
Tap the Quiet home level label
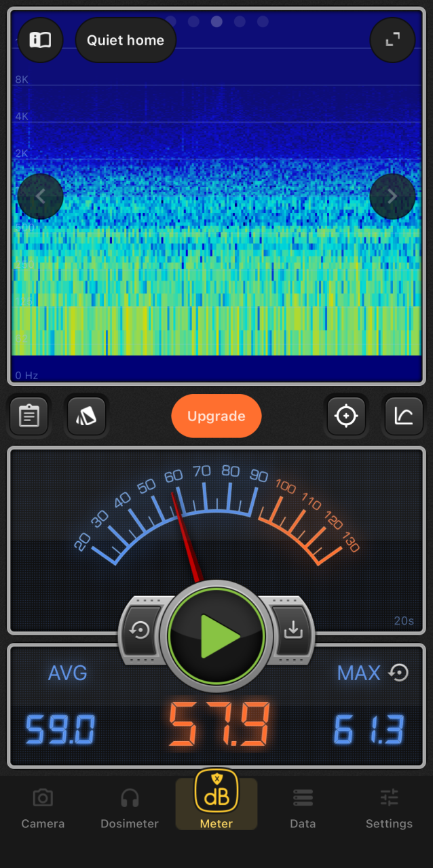(126, 40)
